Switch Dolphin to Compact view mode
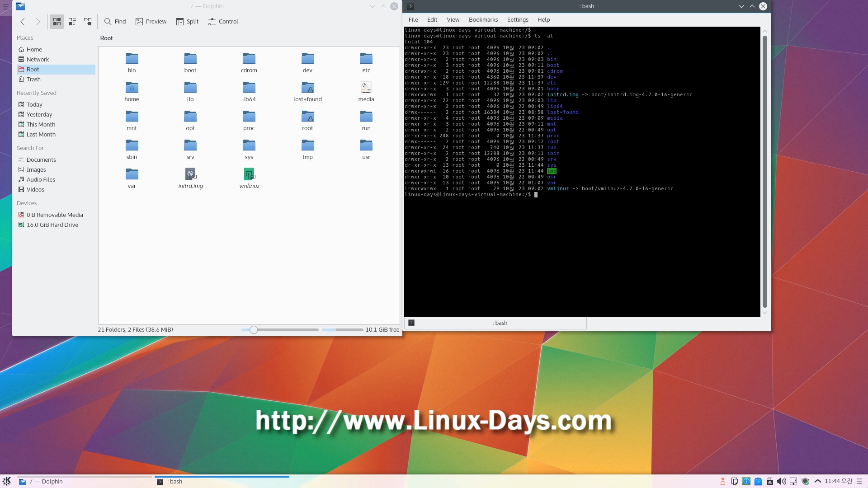Image resolution: width=868 pixels, height=488 pixels. tap(72, 22)
